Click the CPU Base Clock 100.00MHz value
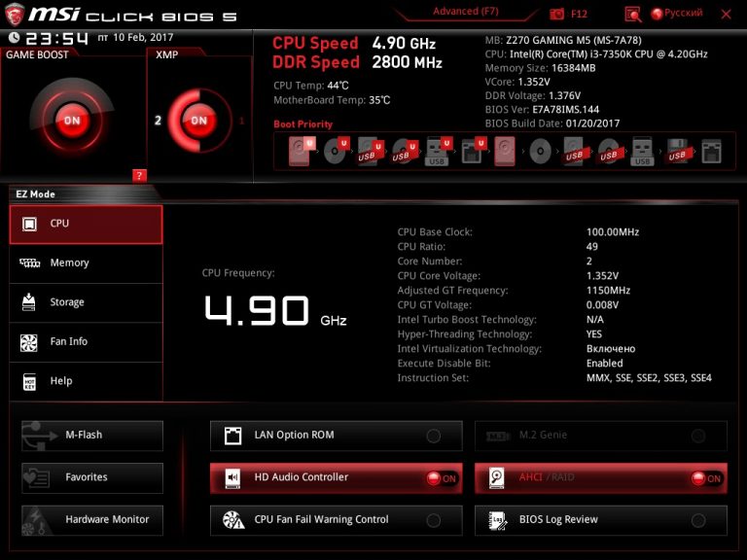This screenshot has height=560, width=747. (613, 232)
